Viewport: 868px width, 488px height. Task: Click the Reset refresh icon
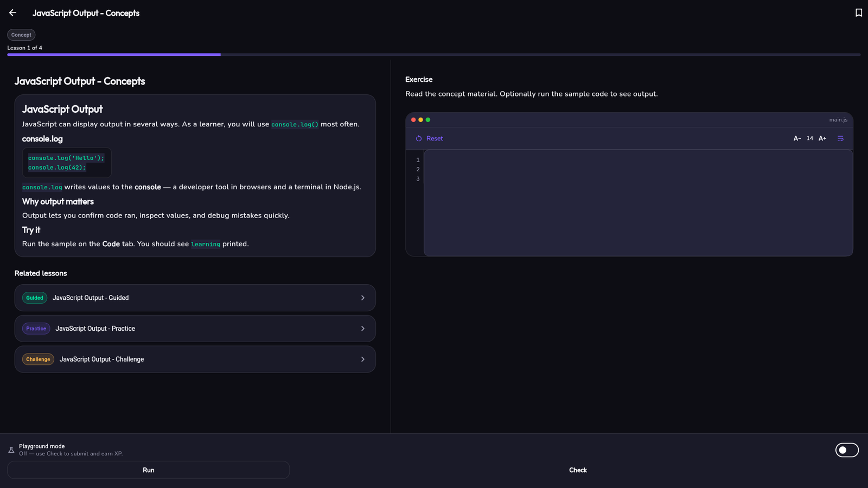pos(419,139)
